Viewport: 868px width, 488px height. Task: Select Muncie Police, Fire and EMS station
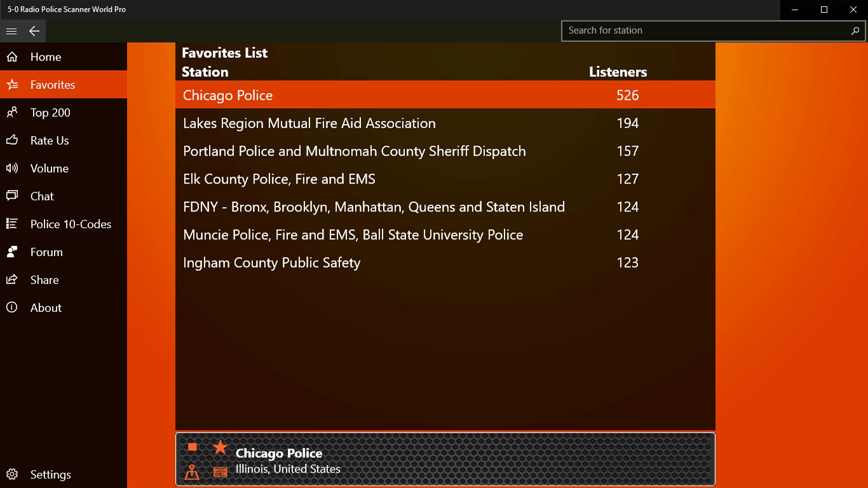tap(445, 235)
